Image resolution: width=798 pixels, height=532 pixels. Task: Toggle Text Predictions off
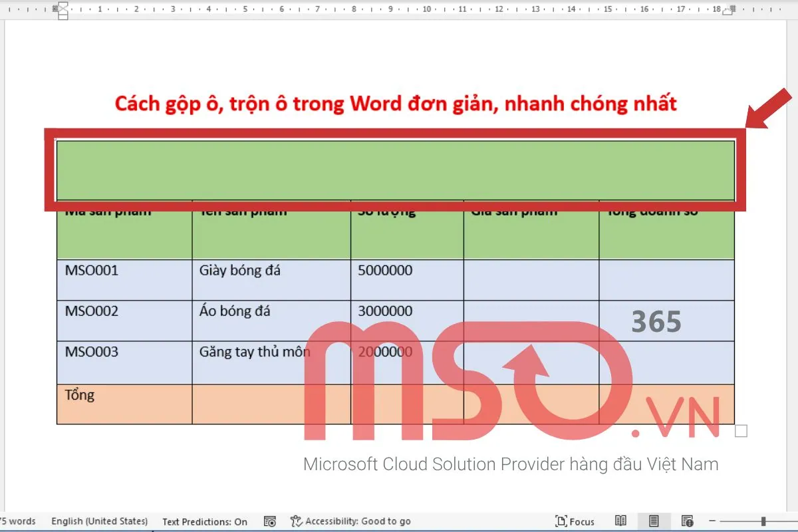pyautogui.click(x=205, y=521)
